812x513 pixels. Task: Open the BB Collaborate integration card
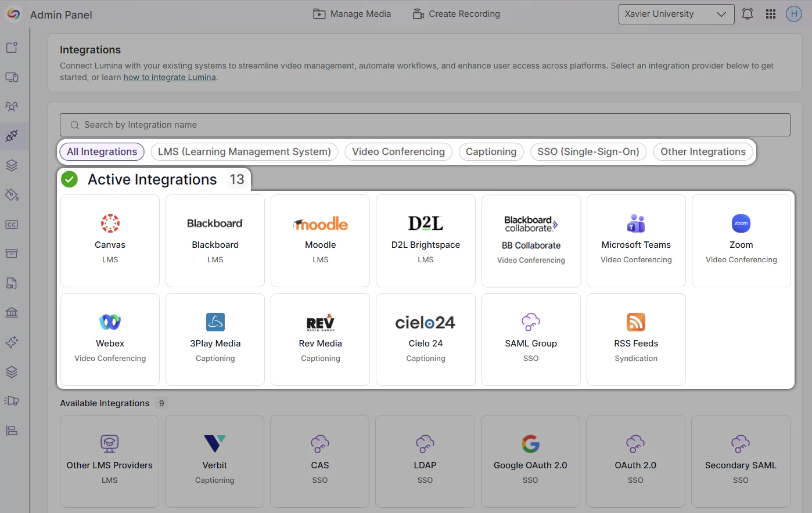tap(531, 241)
